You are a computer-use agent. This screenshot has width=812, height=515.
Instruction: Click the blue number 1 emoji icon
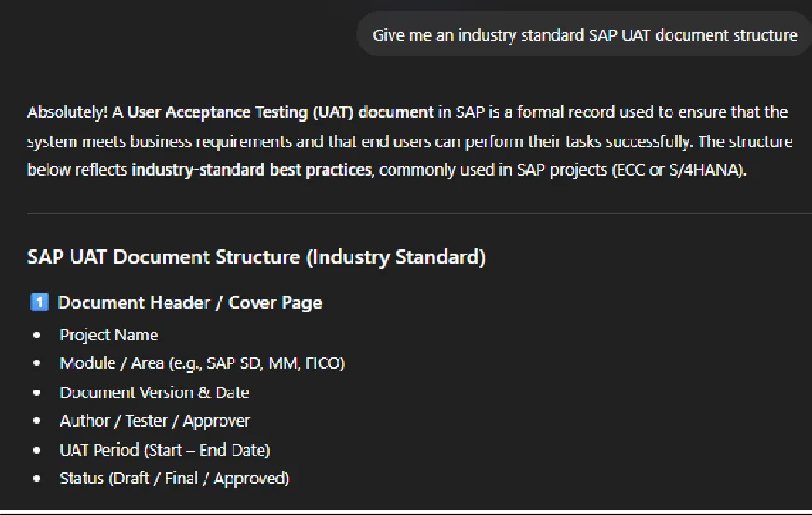click(39, 302)
